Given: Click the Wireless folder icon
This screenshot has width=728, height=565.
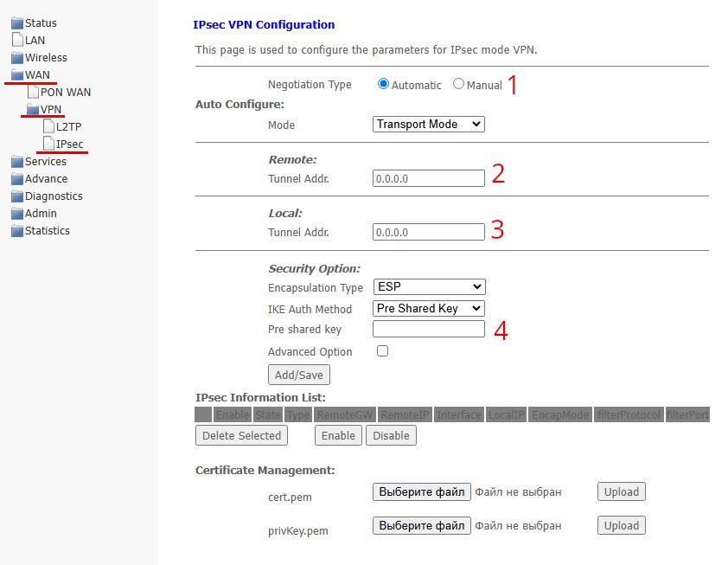Looking at the screenshot, I should click(x=17, y=58).
